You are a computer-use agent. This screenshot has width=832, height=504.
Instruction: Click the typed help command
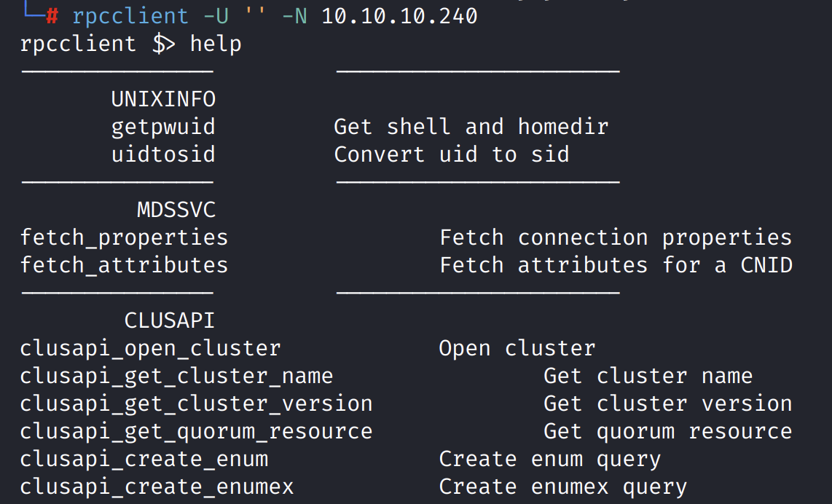pyautogui.click(x=216, y=44)
